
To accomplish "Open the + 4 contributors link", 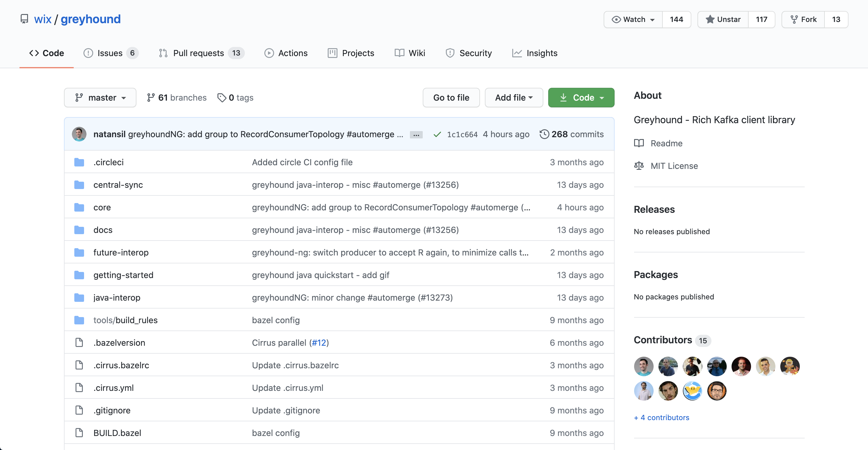I will point(661,418).
